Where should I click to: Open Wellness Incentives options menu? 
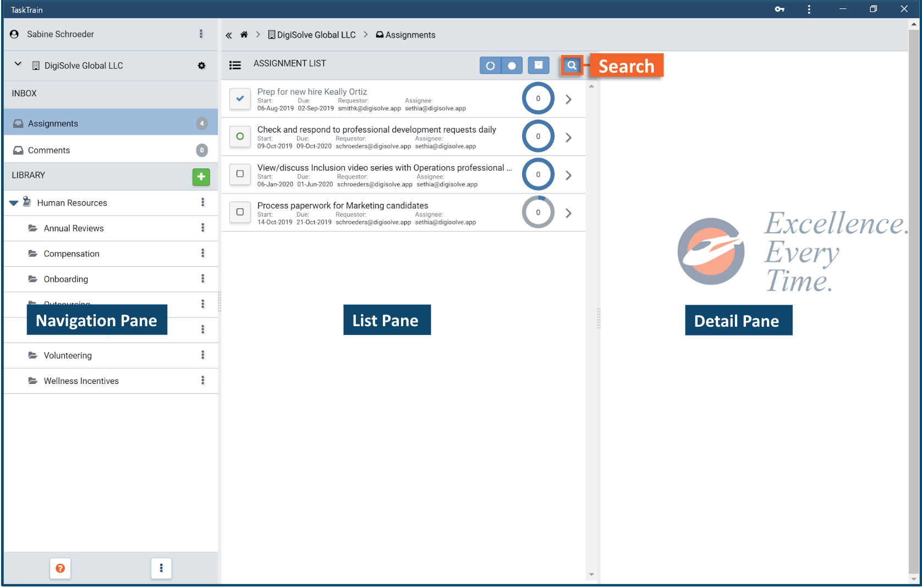[x=203, y=380]
